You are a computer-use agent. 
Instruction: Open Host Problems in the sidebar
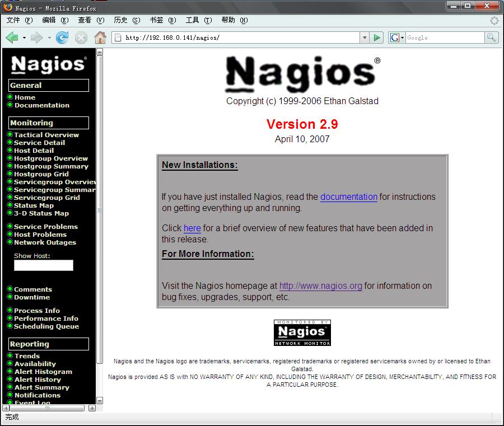(40, 235)
